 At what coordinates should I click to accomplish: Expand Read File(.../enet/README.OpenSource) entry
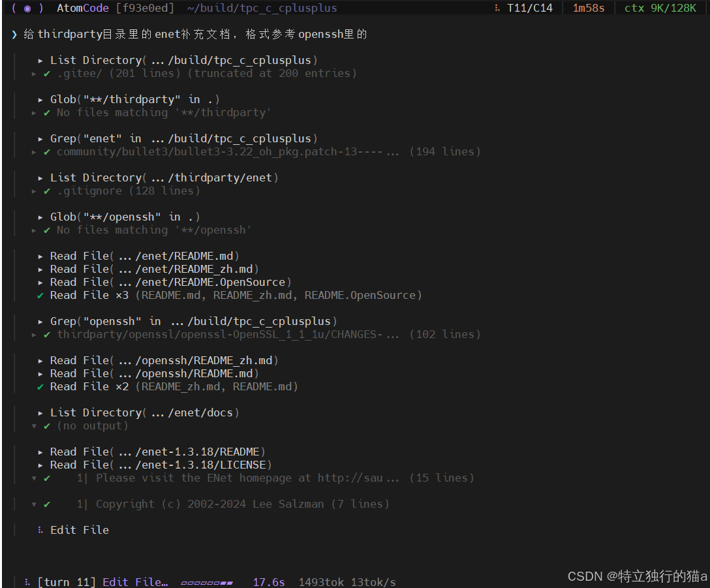[40, 283]
